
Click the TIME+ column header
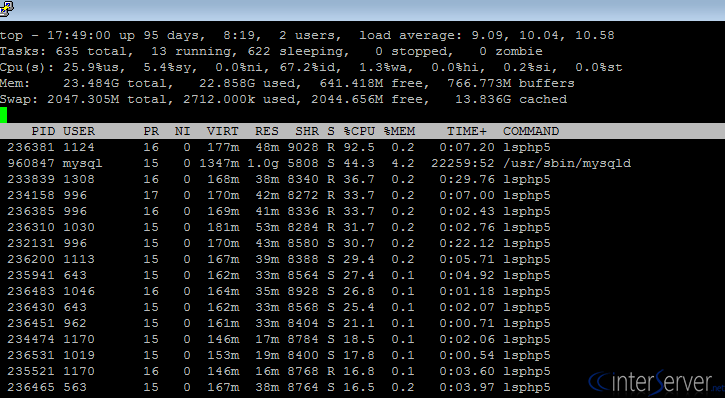(x=467, y=131)
